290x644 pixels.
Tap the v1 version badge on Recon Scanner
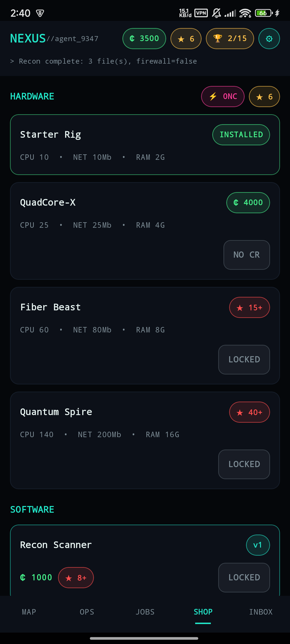click(x=258, y=545)
